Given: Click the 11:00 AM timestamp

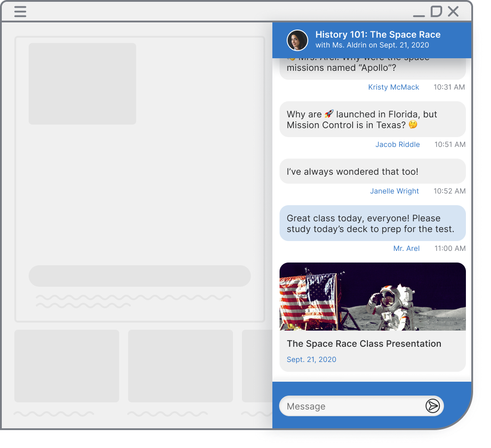Looking at the screenshot, I should tap(450, 248).
